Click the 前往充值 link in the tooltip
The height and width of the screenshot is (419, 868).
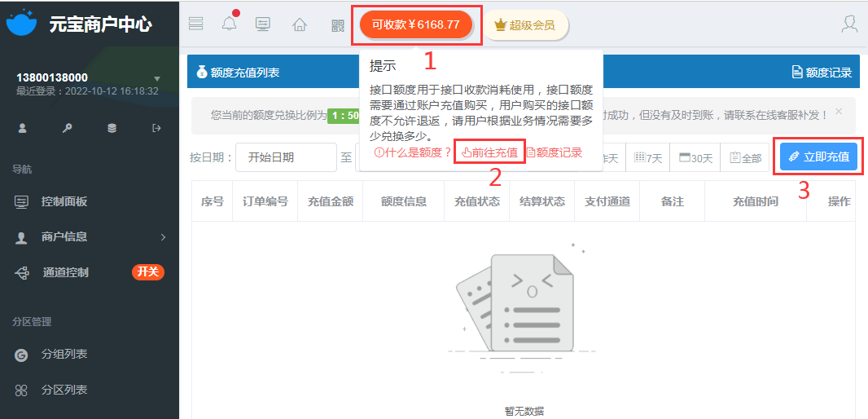point(489,152)
